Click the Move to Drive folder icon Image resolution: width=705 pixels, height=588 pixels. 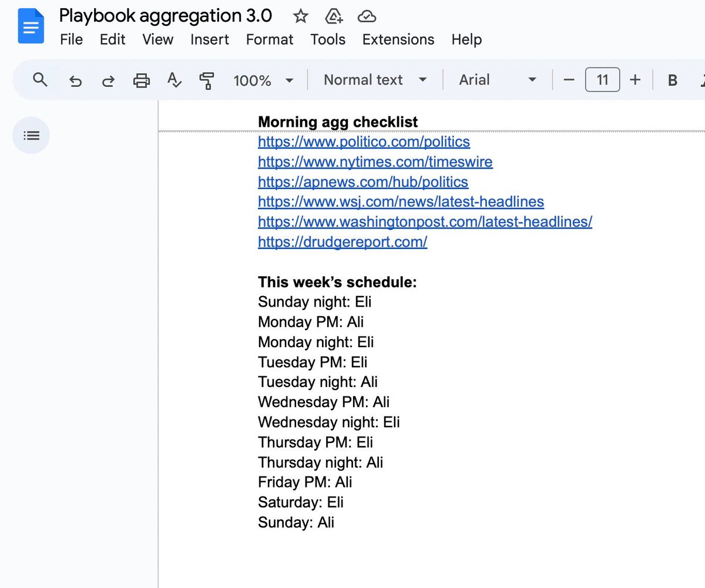point(334,16)
